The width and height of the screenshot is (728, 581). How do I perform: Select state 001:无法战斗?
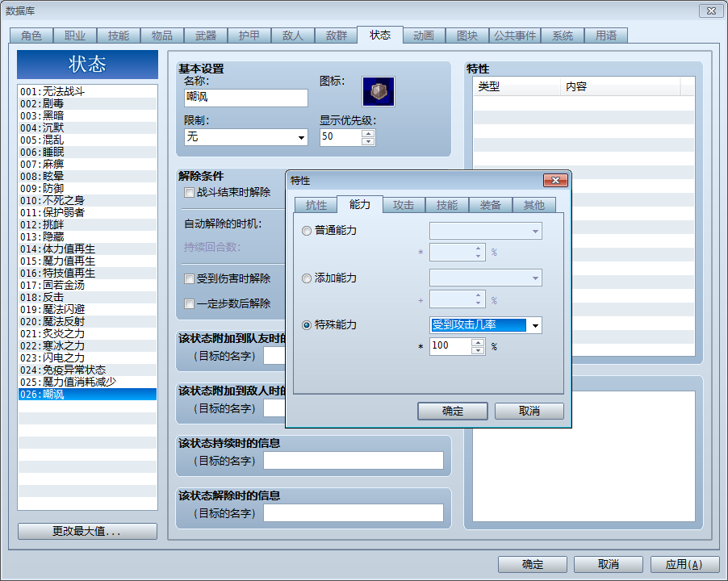[x=87, y=91]
